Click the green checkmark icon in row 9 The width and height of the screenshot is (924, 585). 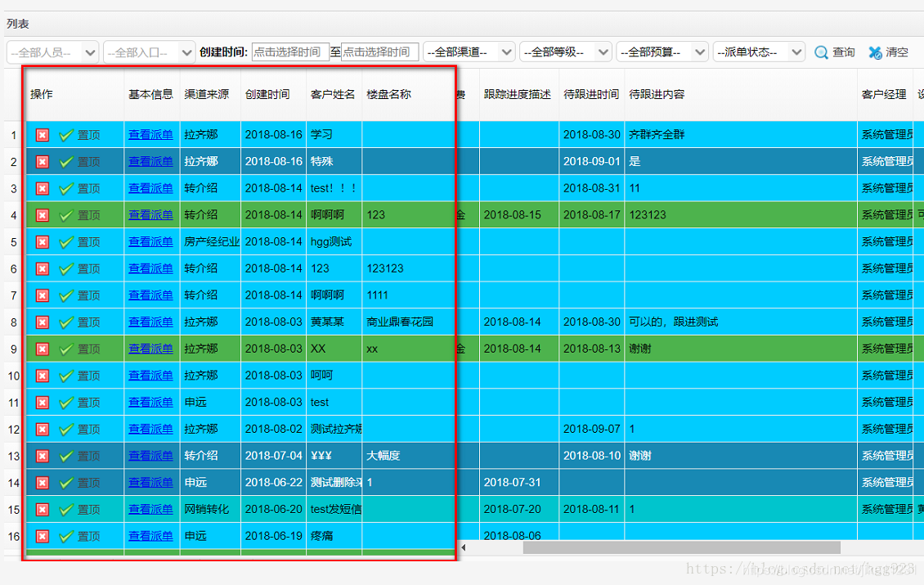tap(66, 349)
